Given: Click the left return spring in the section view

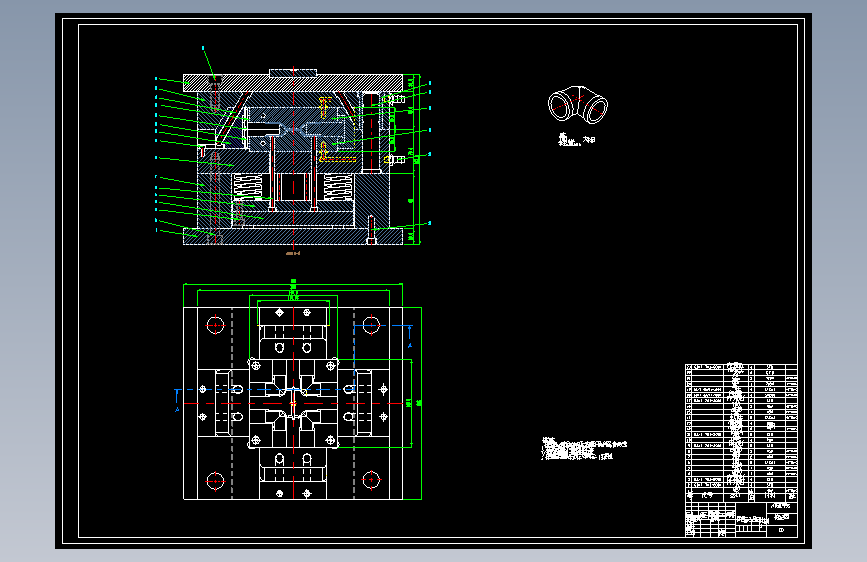Looking at the screenshot, I should [247, 185].
